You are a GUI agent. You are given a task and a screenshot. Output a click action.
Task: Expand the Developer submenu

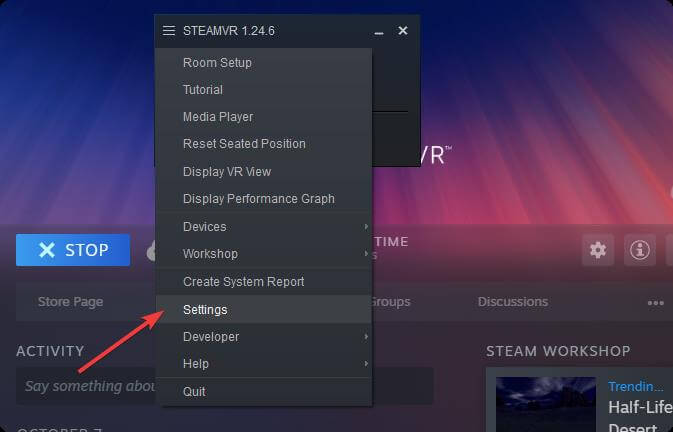263,337
